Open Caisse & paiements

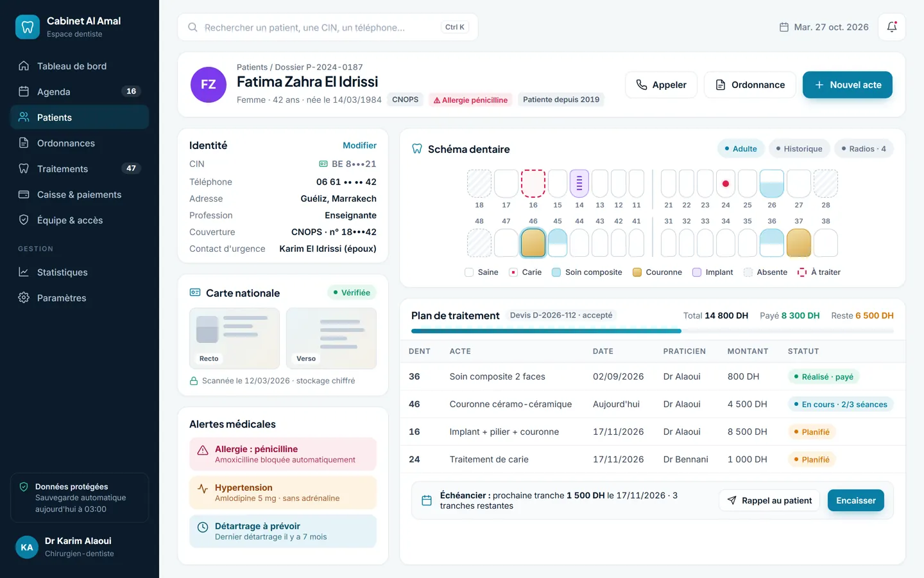80,195
